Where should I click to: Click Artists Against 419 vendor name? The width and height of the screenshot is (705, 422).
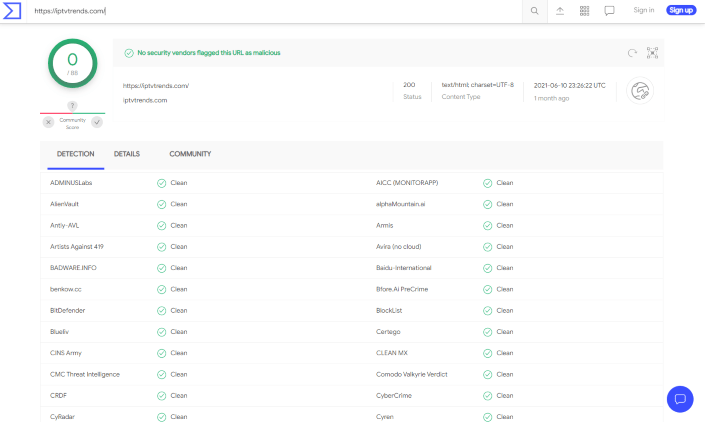[x=76, y=246]
